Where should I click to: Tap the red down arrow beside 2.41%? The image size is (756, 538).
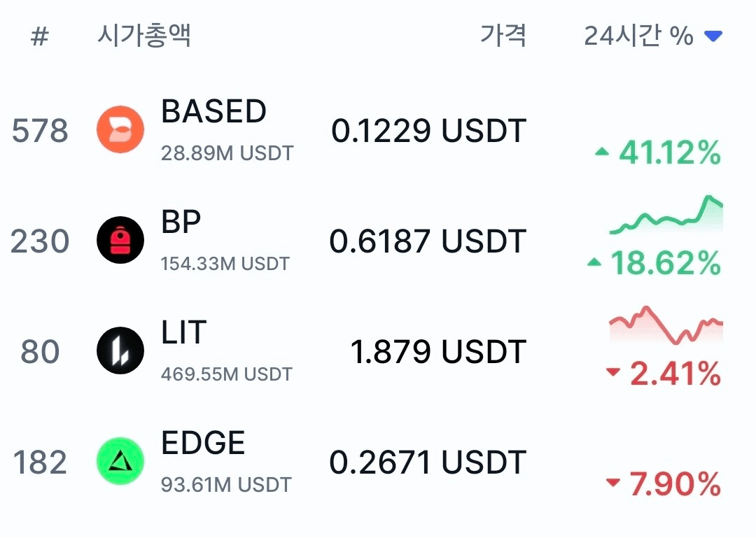coord(612,371)
